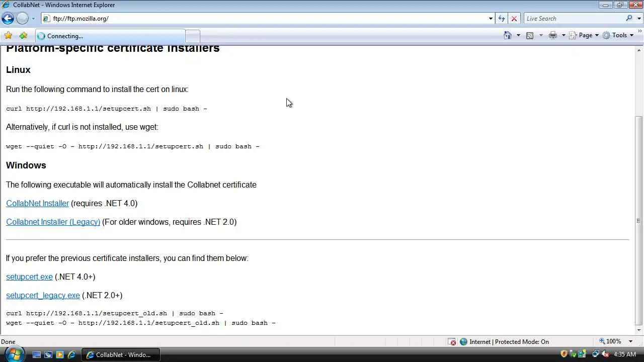The width and height of the screenshot is (644, 362).
Task: Click inside the Live Search box
Action: (x=574, y=19)
